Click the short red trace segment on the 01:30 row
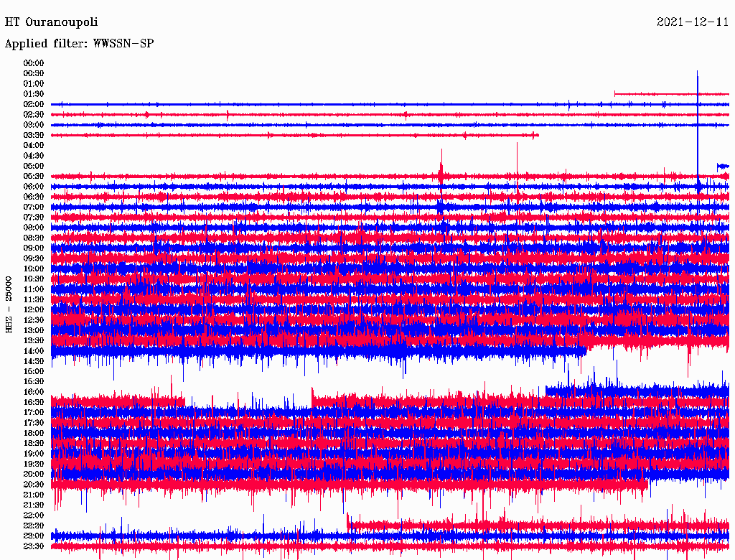This screenshot has width=735, height=560. [x=668, y=94]
